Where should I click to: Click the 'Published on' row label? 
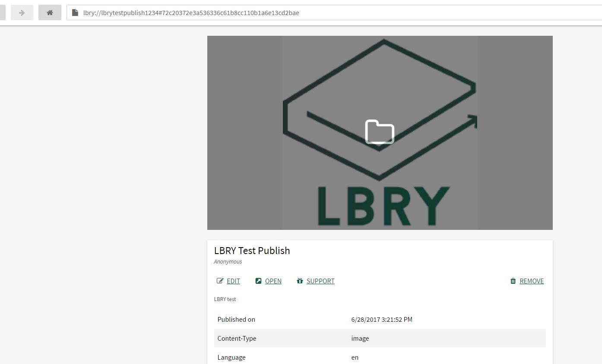tap(236, 320)
